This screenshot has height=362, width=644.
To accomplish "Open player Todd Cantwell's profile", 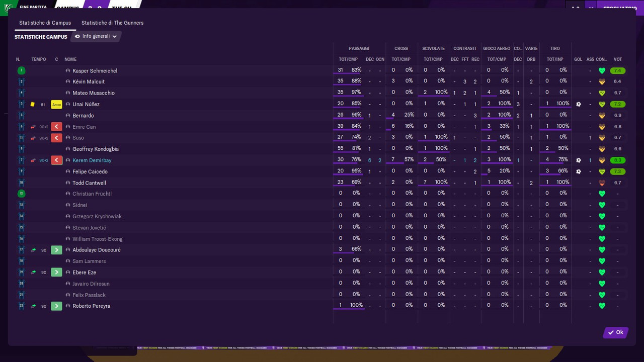I will coord(89,183).
